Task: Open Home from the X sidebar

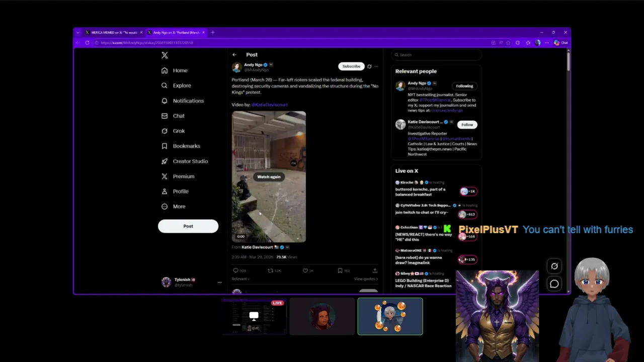Action: (x=174, y=70)
